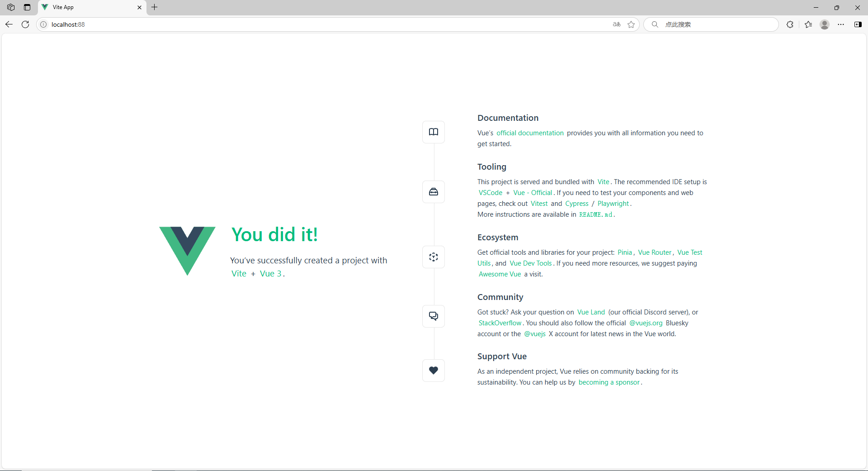Open the Pinia link
Image resolution: width=868 pixels, height=471 pixels.
pyautogui.click(x=625, y=252)
